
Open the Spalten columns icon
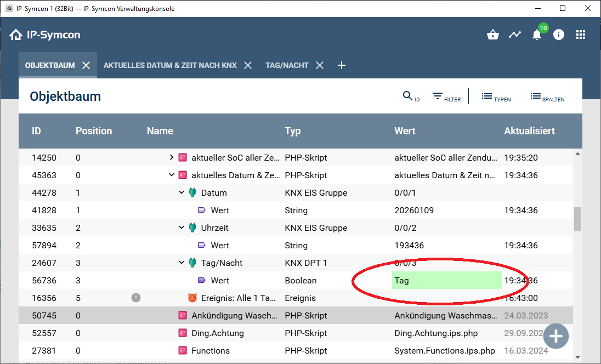click(x=536, y=96)
